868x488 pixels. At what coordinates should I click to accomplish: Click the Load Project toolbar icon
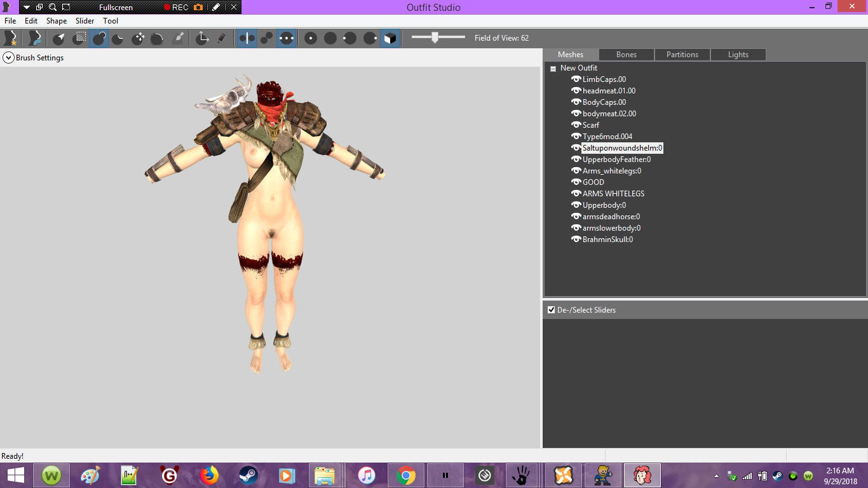click(34, 38)
